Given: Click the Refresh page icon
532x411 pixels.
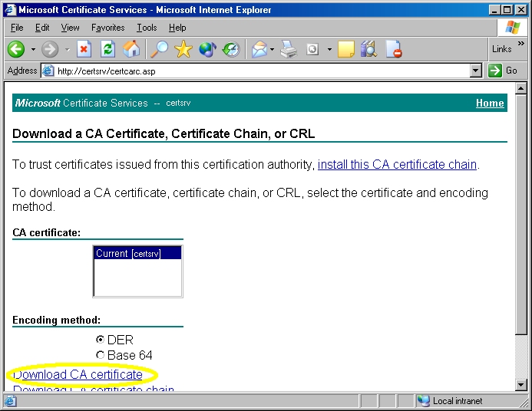Looking at the screenshot, I should coord(108,50).
